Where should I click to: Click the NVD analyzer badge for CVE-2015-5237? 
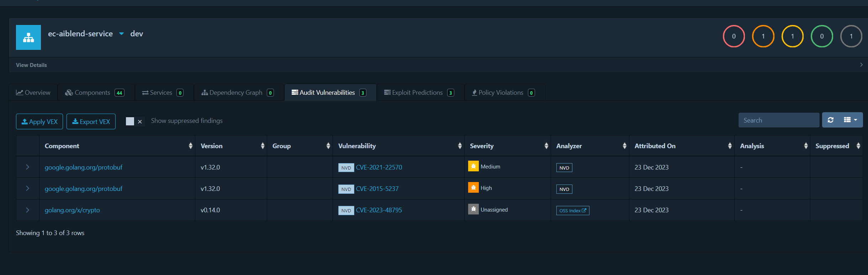coord(564,189)
